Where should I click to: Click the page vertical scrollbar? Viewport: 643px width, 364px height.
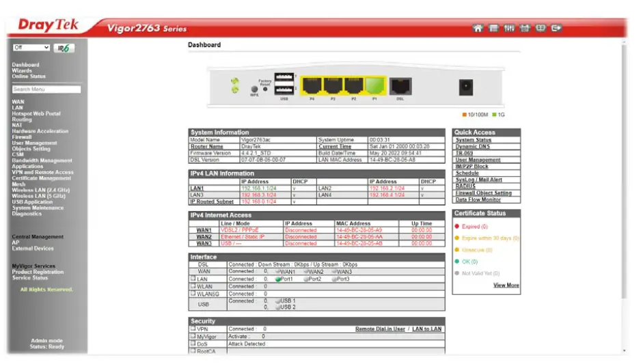624,172
